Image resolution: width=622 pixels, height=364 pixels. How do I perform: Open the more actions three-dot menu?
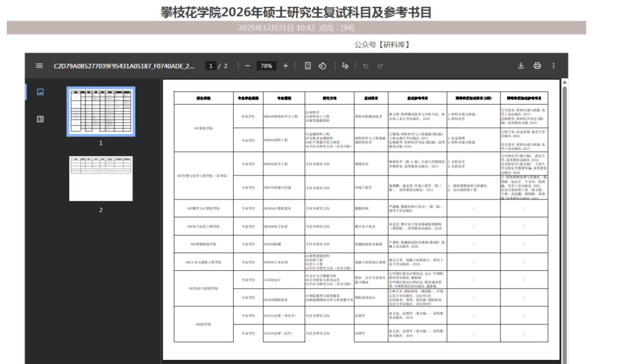tap(553, 66)
